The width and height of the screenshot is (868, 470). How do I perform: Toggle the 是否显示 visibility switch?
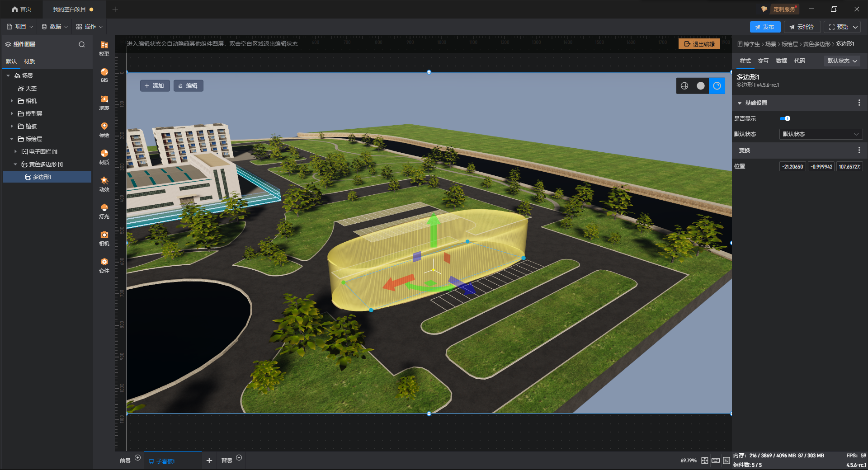coord(785,118)
